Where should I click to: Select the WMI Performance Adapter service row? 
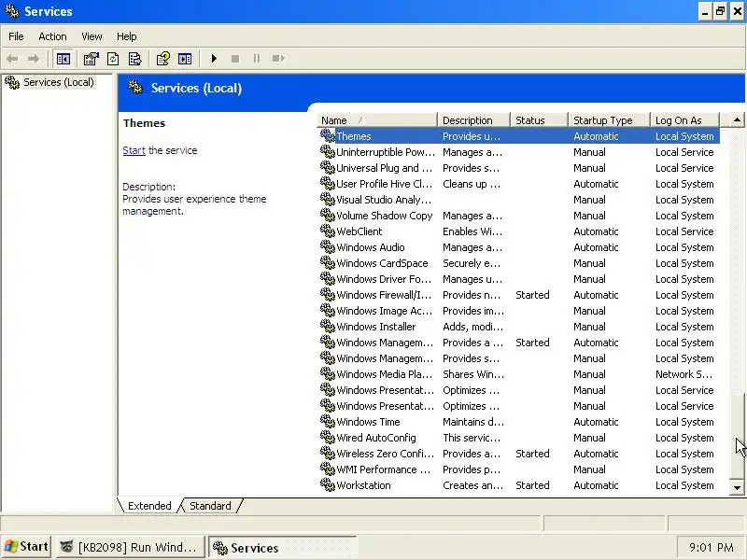click(x=519, y=469)
